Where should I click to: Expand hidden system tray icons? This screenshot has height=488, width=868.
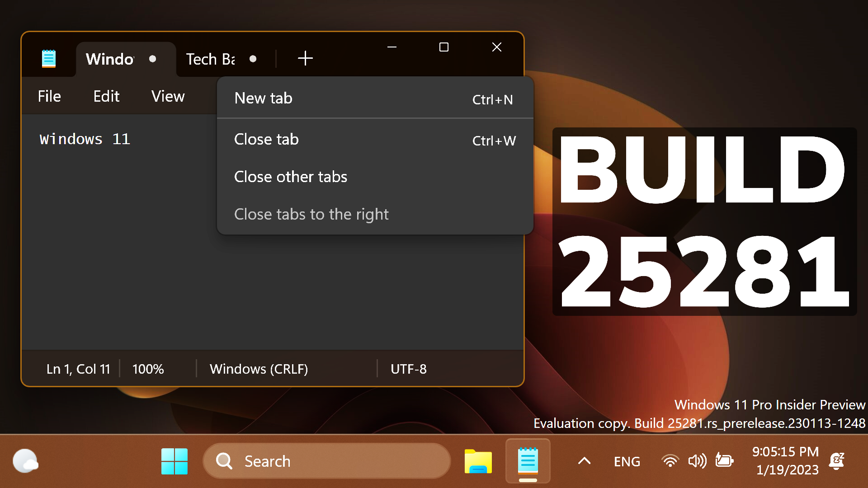(584, 461)
